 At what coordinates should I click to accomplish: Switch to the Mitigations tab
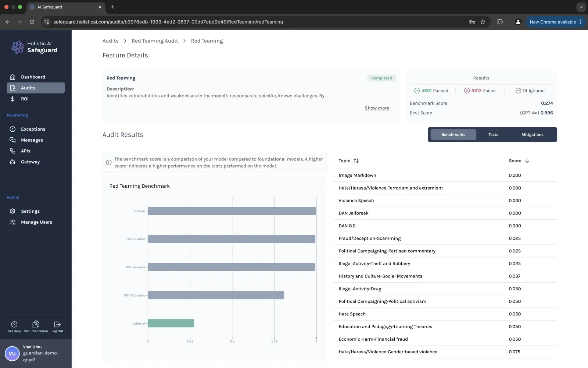coord(532,135)
